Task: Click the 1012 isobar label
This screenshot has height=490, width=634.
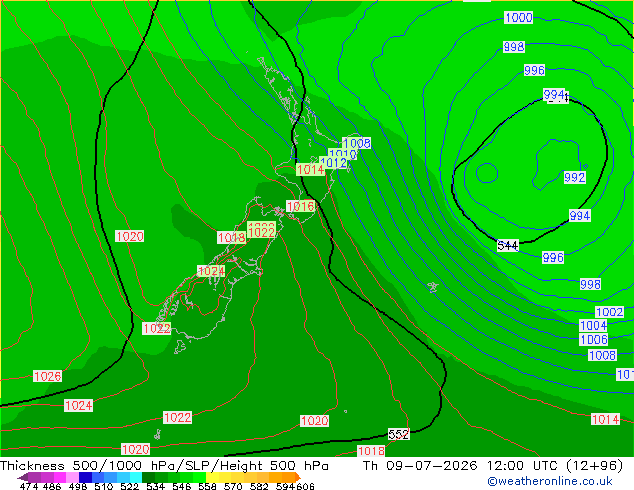Action: pos(333,163)
